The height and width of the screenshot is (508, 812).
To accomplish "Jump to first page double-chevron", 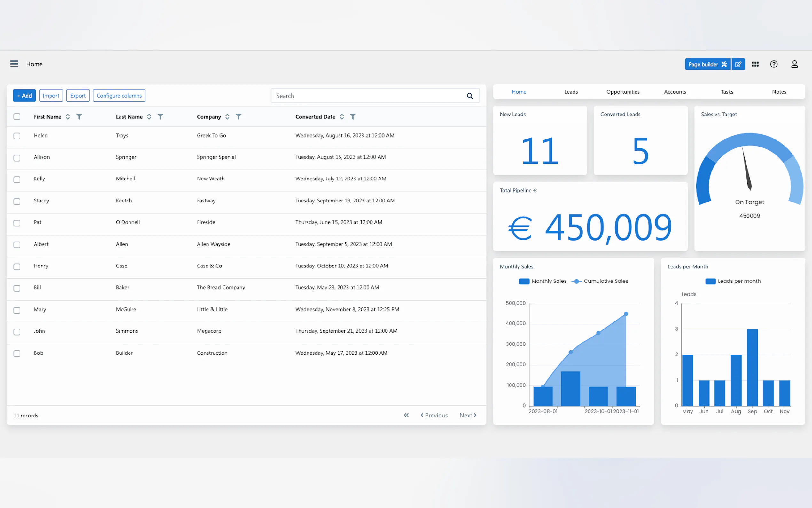I will pyautogui.click(x=406, y=415).
